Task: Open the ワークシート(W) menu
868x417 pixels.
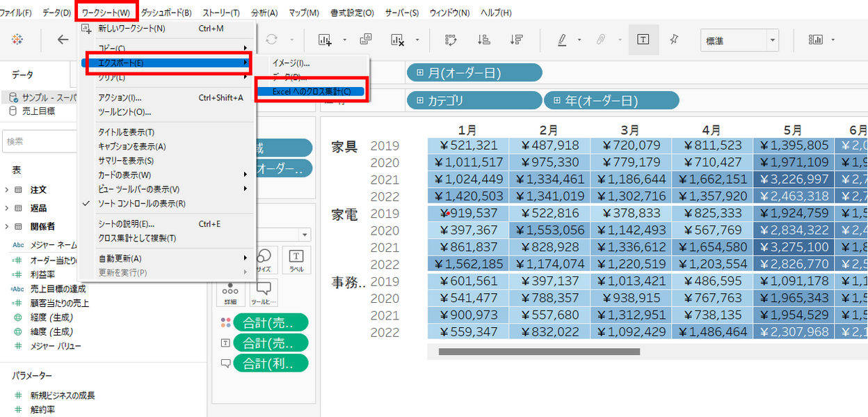Action: point(106,13)
